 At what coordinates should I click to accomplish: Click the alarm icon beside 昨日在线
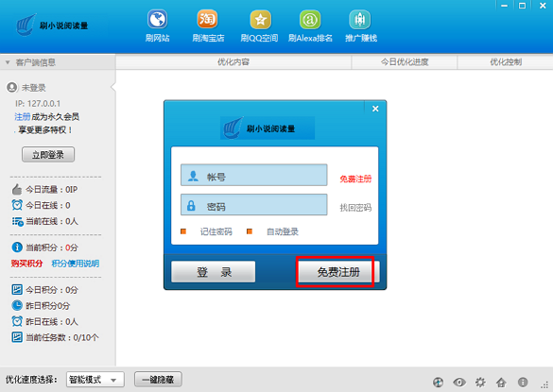(17, 321)
